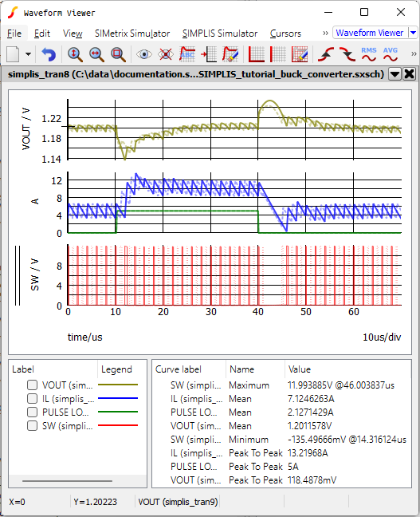Expand the Waveform Viewer combo box

click(413, 33)
